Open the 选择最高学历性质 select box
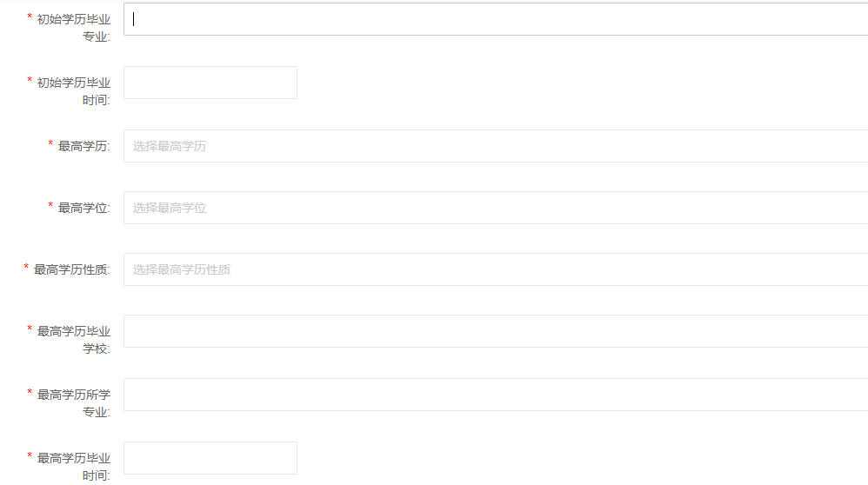Screen dimensions: 868x485 pos(496,269)
